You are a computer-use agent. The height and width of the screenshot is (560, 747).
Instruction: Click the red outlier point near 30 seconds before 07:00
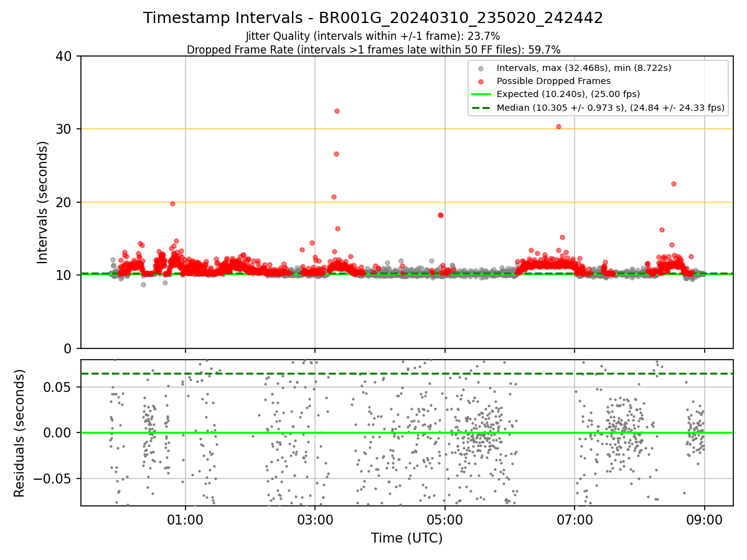(x=558, y=126)
